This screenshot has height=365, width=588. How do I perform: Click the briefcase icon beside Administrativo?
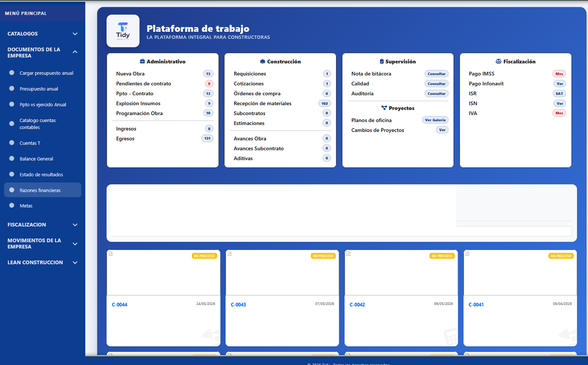pyautogui.click(x=142, y=61)
